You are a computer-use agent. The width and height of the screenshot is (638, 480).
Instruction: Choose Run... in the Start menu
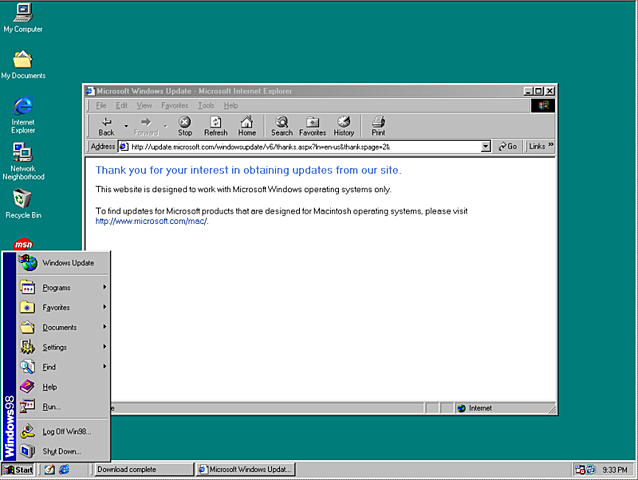63,407
